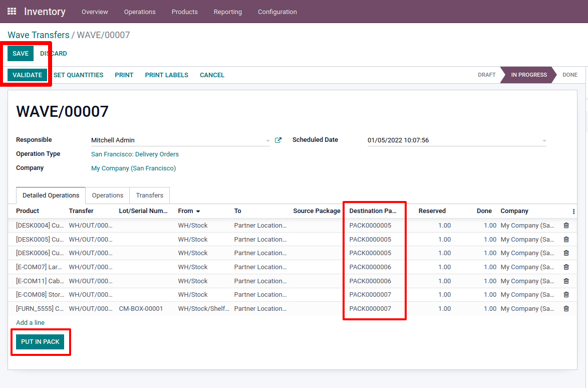588x388 pixels.
Task: Click the Add a line link
Action: click(x=31, y=322)
